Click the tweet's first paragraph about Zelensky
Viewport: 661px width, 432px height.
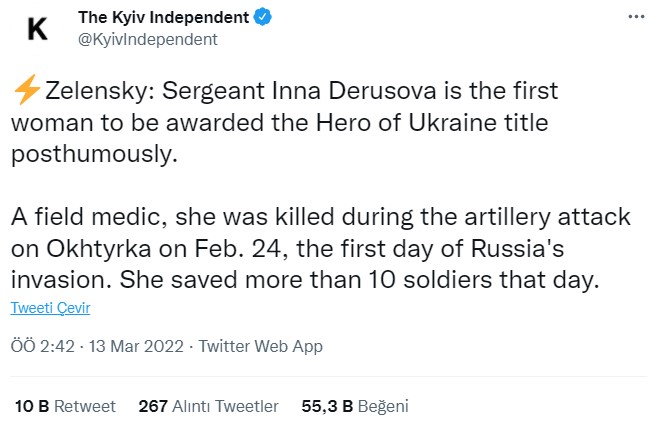[290, 123]
